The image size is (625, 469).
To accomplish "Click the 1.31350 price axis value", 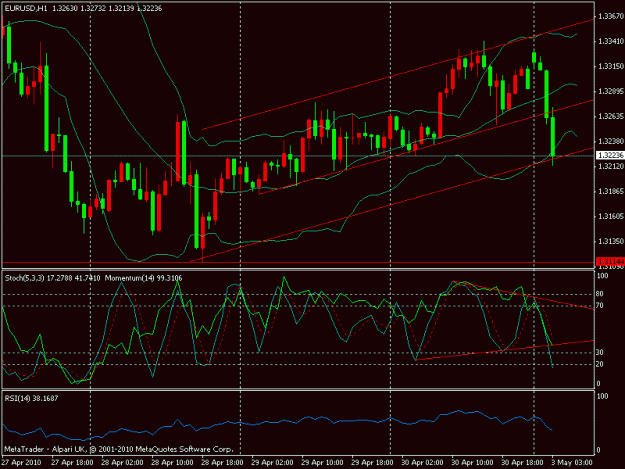I will pos(611,241).
